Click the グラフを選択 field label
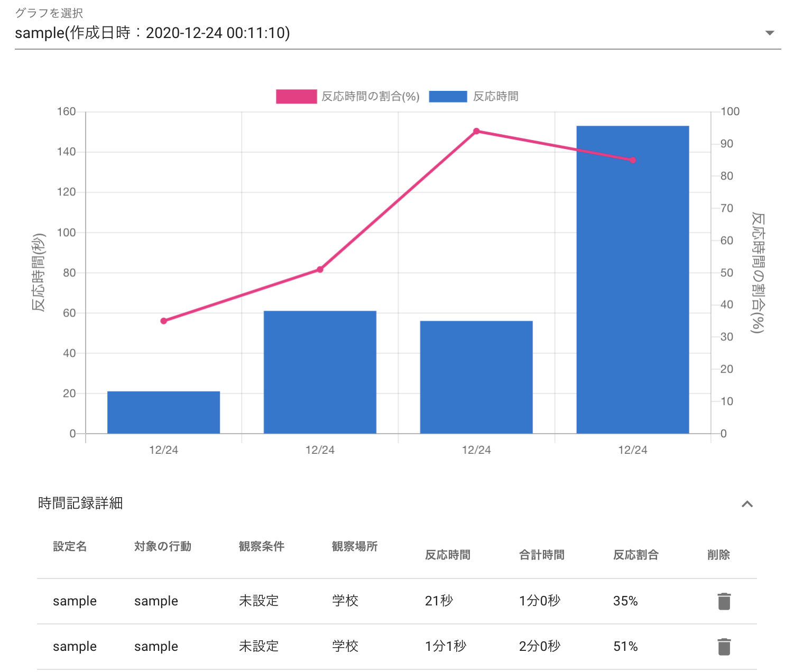This screenshot has width=794, height=672. (x=49, y=13)
